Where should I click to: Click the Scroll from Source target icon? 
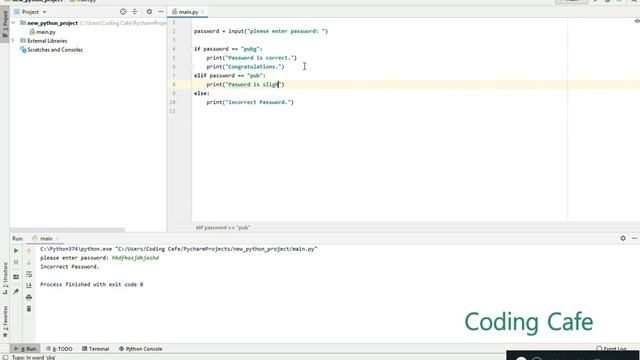[x=123, y=12]
